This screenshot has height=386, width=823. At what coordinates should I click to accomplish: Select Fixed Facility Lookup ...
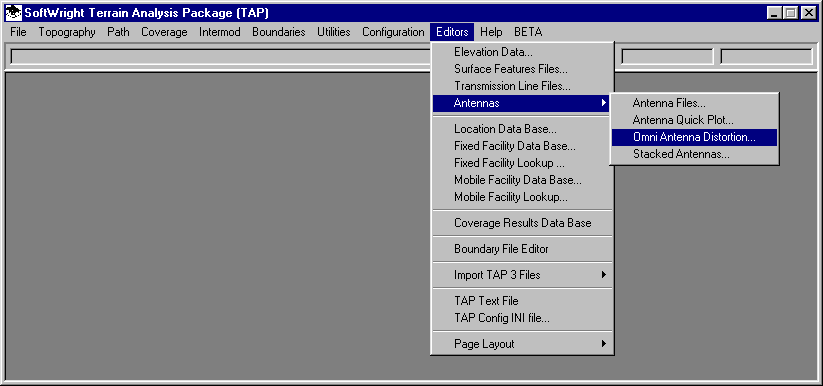(x=522, y=163)
